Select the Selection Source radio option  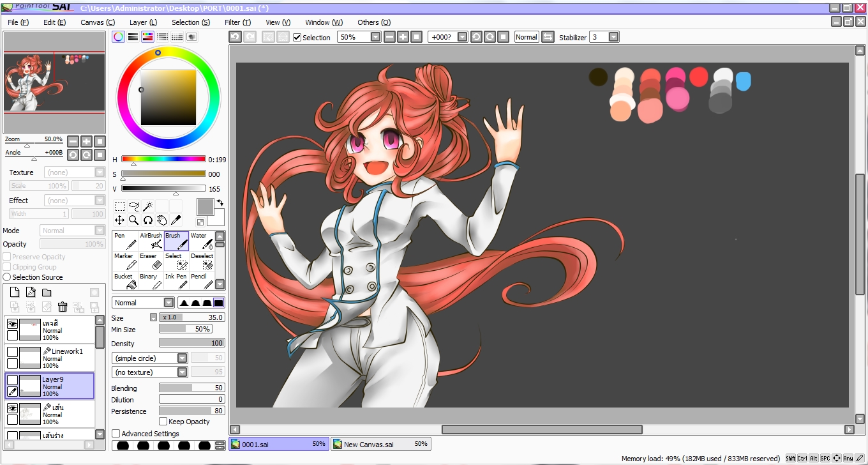(7, 277)
